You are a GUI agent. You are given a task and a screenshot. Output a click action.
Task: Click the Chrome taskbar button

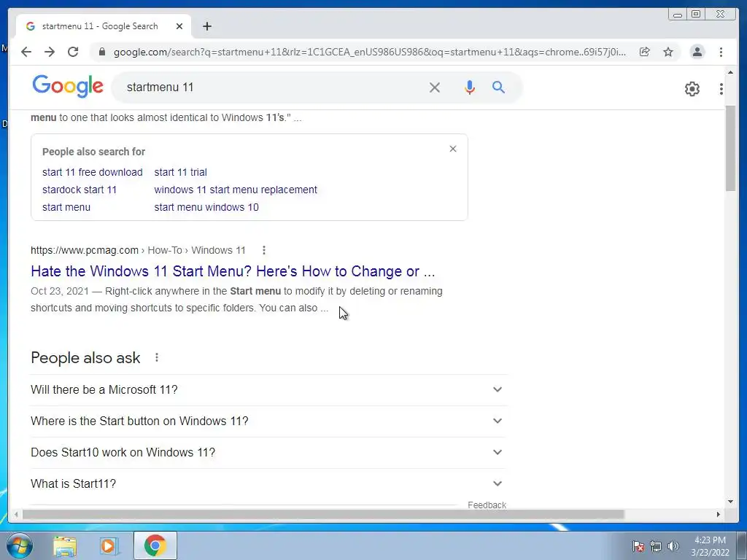coord(155,545)
